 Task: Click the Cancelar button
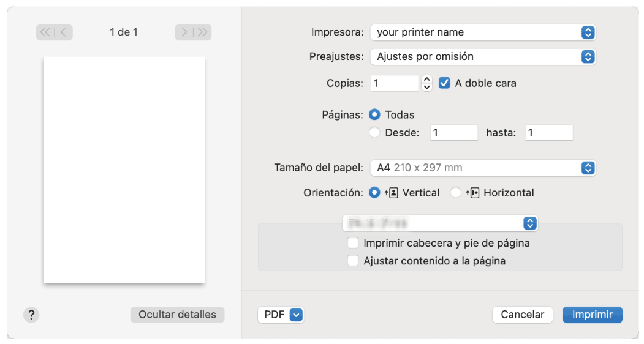pos(522,315)
